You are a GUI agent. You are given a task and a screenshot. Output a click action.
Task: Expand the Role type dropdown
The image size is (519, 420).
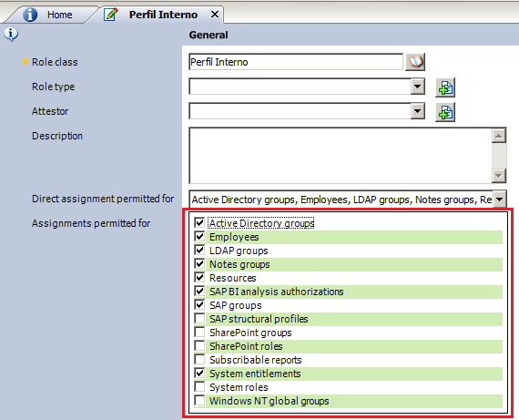418,87
